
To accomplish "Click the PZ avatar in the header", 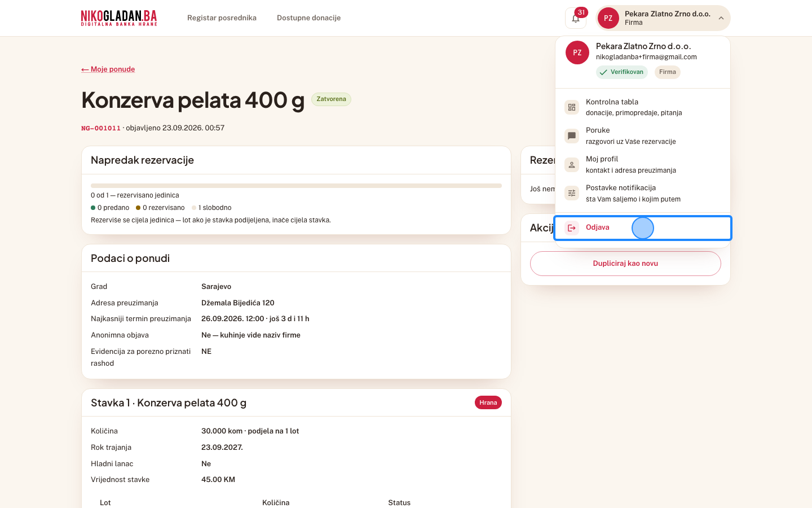I will click(608, 18).
